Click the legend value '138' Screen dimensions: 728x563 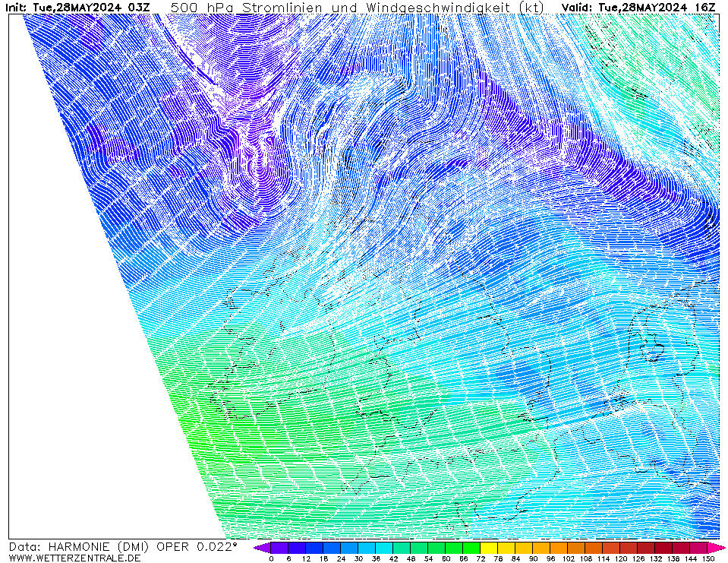pos(673,558)
